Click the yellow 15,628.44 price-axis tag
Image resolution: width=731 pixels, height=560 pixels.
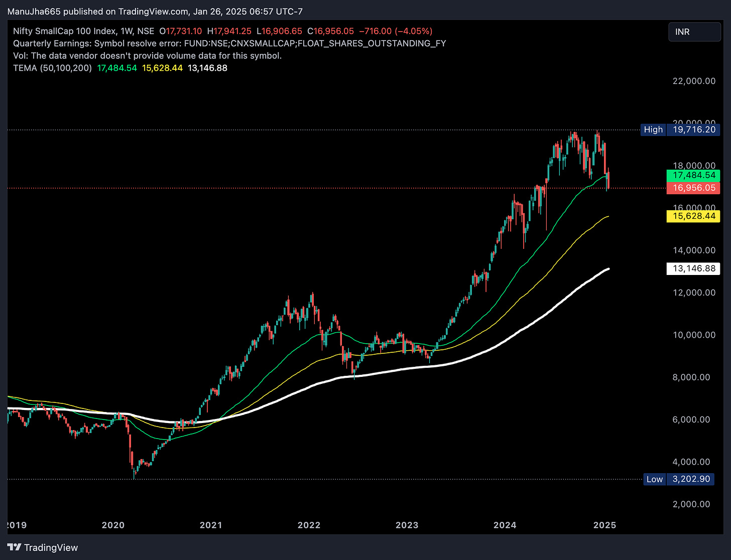693,216
